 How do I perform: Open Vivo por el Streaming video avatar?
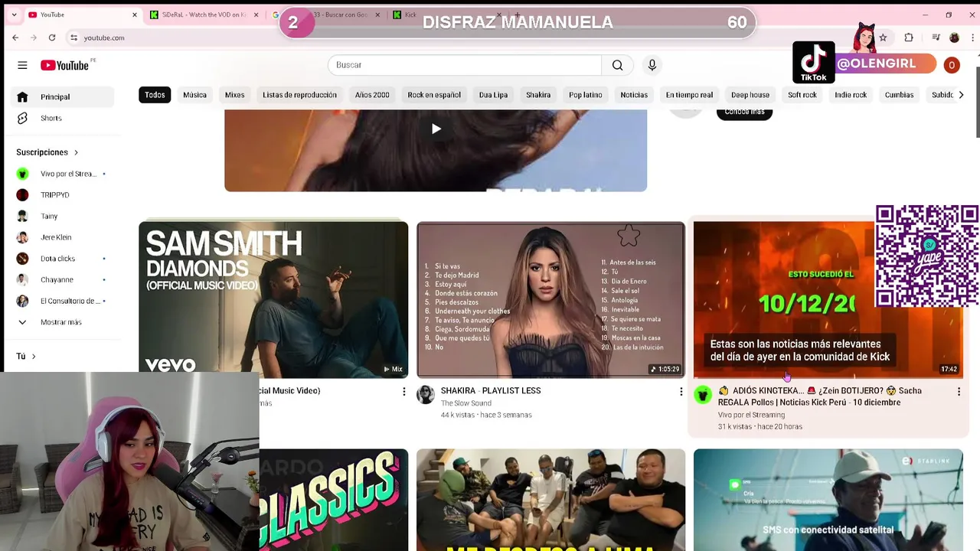click(x=703, y=395)
